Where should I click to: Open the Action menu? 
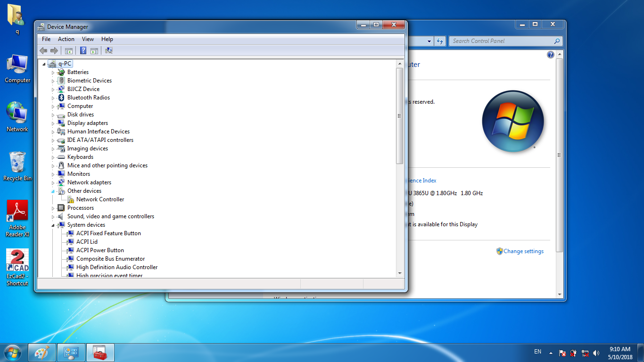coord(66,39)
